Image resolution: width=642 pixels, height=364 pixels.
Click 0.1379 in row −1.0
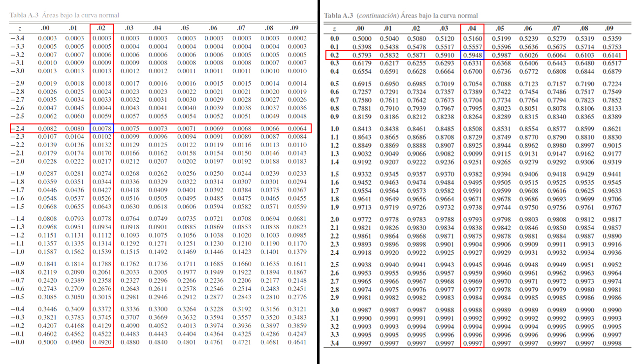point(297,252)
